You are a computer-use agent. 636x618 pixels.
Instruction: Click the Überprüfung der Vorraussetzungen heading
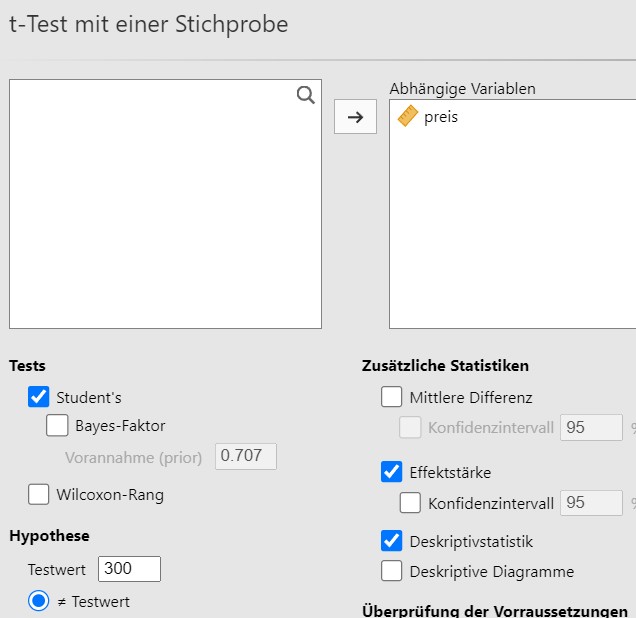click(495, 611)
